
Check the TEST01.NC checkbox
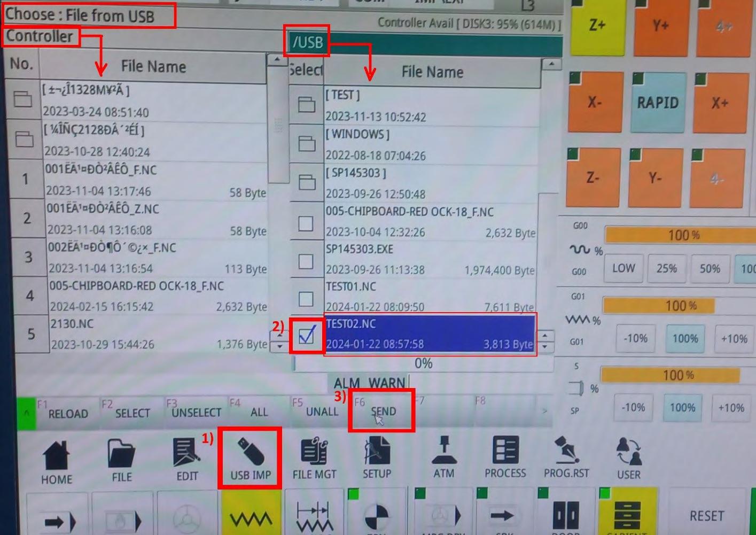coord(306,299)
